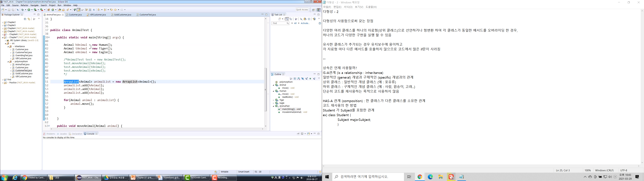Image resolution: width=644 pixels, height=181 pixels.
Task: Click the Quick Access box
Action: coord(302,10)
